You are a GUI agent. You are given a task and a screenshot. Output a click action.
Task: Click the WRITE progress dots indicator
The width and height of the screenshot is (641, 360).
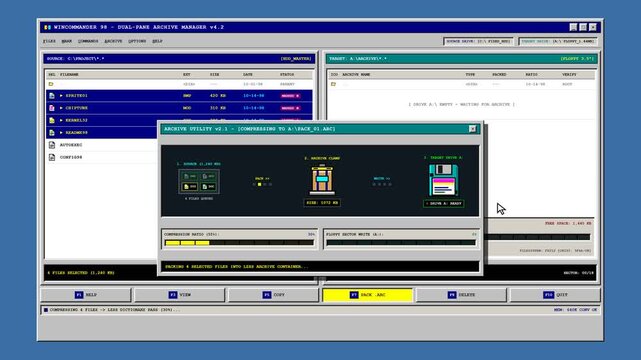click(x=382, y=184)
